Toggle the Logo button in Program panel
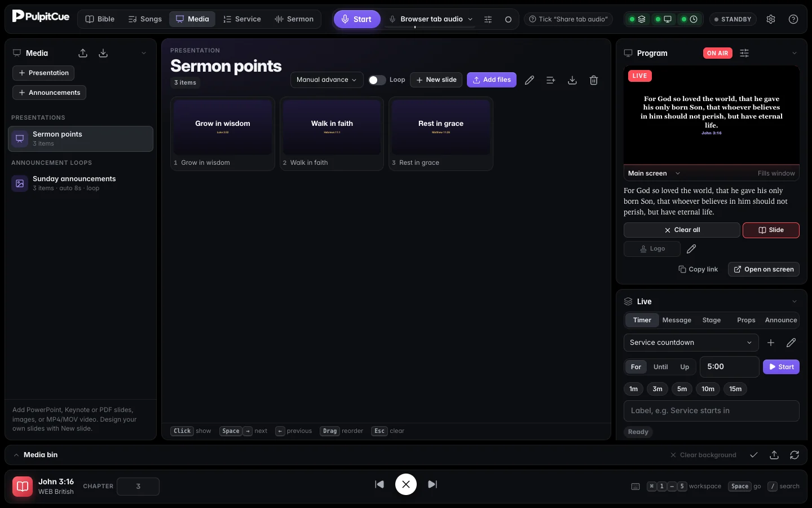812x508 pixels. [x=652, y=249]
